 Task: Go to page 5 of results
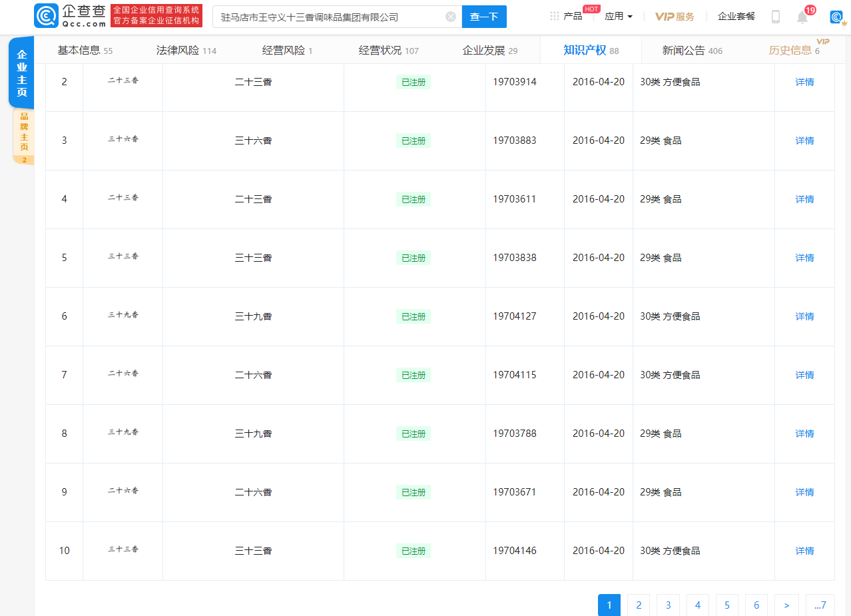click(726, 605)
